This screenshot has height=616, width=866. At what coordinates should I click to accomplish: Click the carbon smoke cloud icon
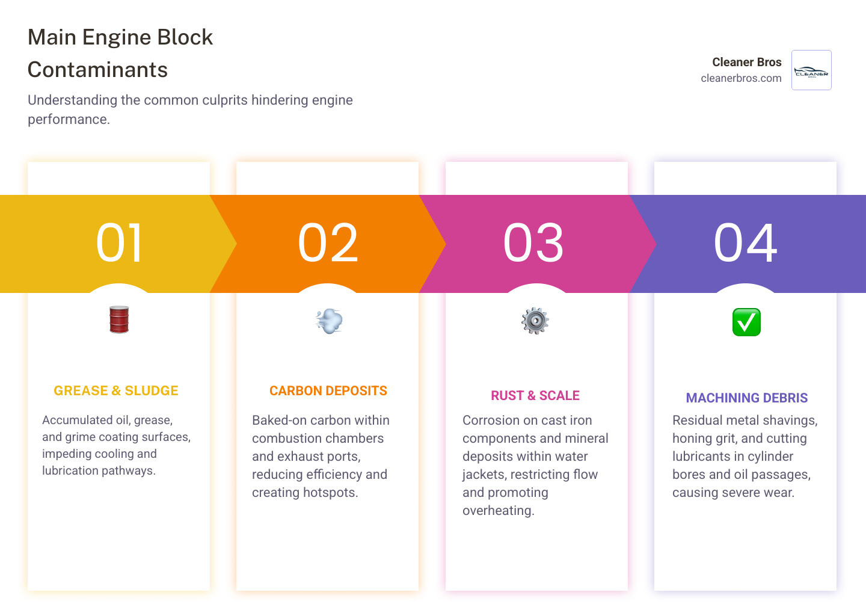(329, 321)
